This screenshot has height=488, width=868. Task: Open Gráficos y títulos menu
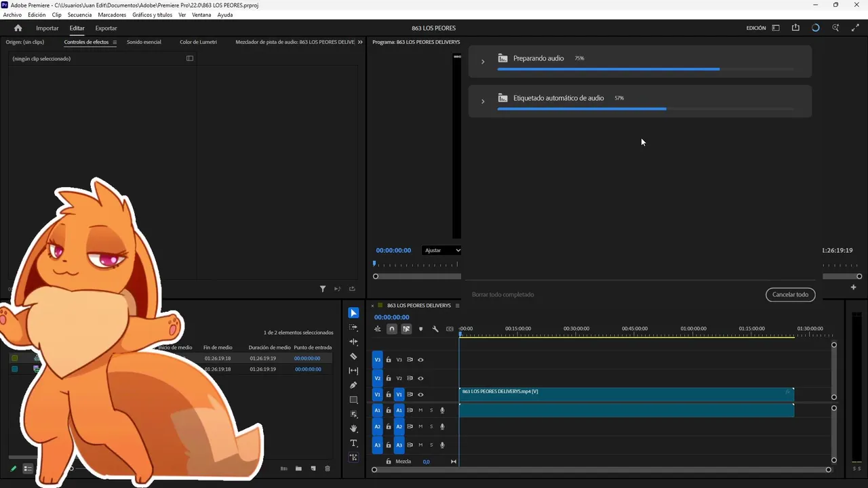click(x=152, y=15)
